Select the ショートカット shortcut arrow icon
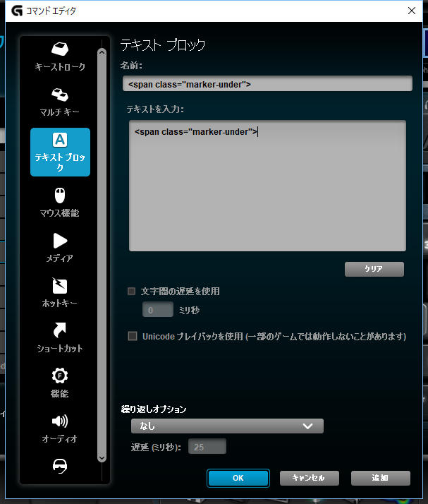The image size is (428, 504). (x=60, y=330)
